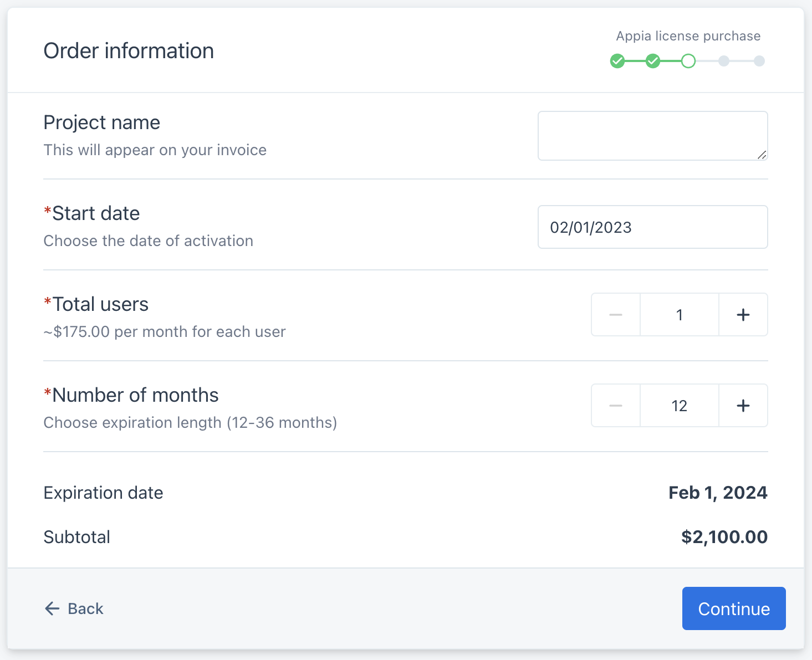Screen dimensions: 812x660
Task: Decrease the Number of months with minus
Action: (x=615, y=406)
